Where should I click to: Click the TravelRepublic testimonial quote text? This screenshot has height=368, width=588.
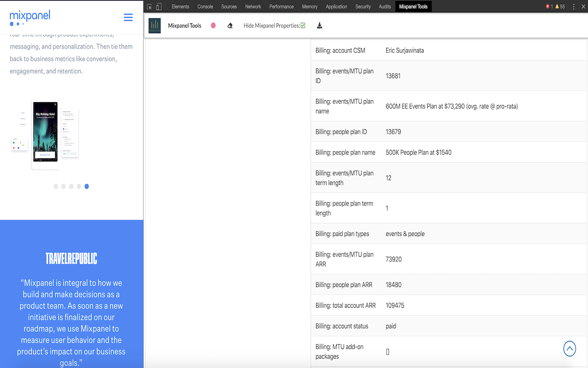[71, 323]
